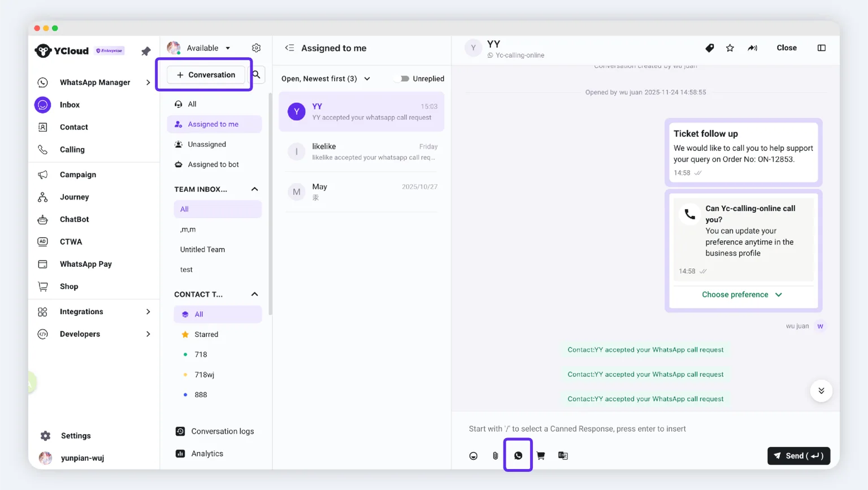The width and height of the screenshot is (868, 490).
Task: Show Unassigned conversations
Action: (x=214, y=145)
